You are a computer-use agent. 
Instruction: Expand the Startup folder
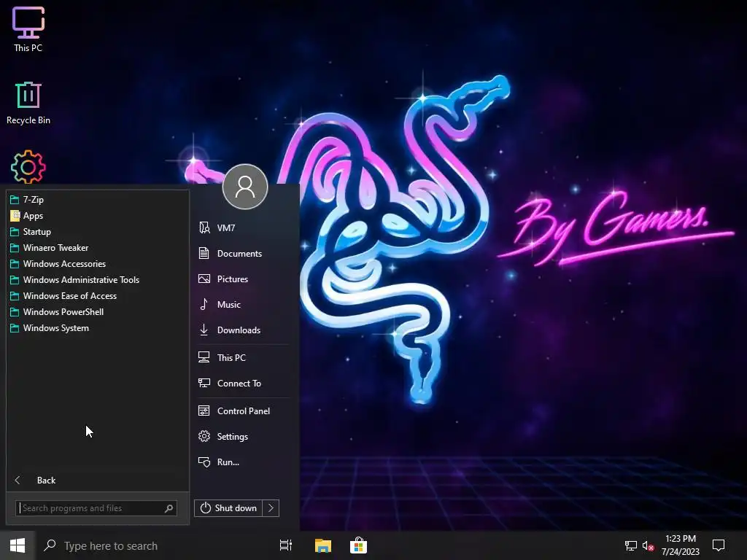click(98, 232)
